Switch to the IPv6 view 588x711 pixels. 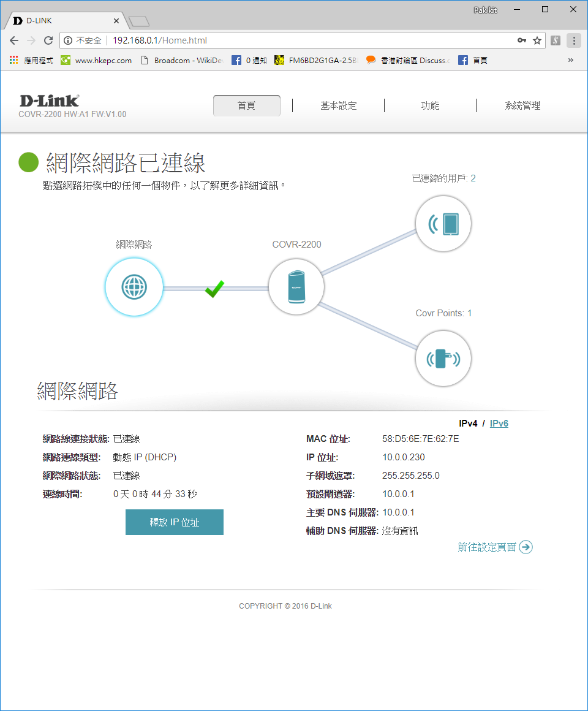tap(499, 423)
